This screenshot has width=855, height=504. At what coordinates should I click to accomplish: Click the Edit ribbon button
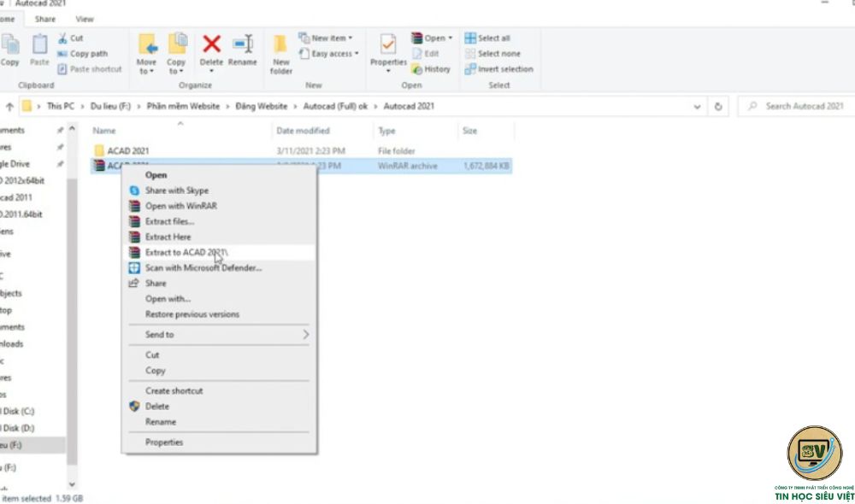coord(425,54)
